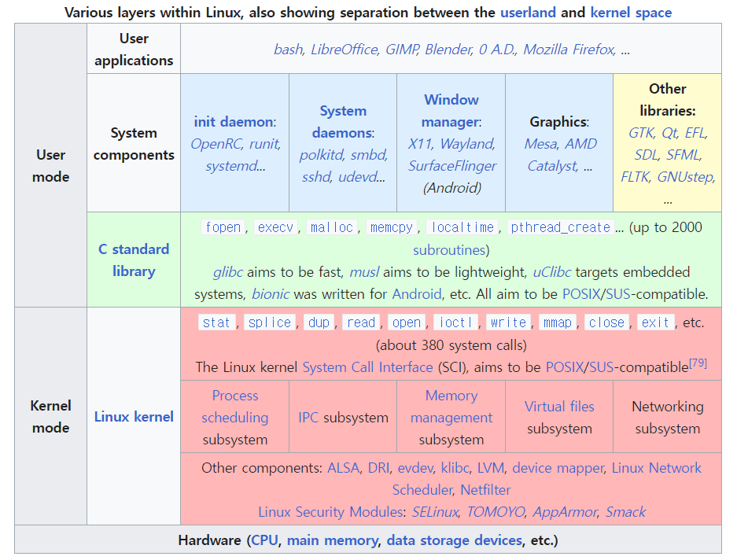
Task: Open the SurfaceFlinger link
Action: 452,166
